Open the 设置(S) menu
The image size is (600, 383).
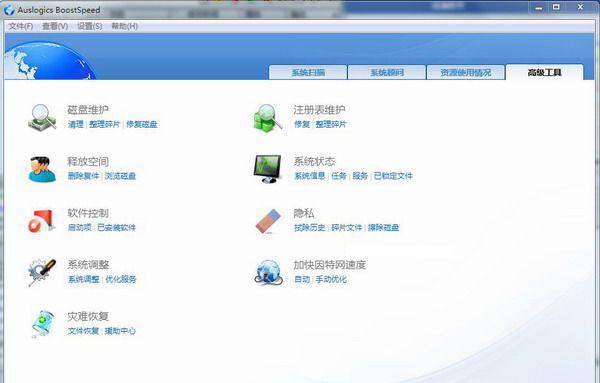tap(90, 26)
